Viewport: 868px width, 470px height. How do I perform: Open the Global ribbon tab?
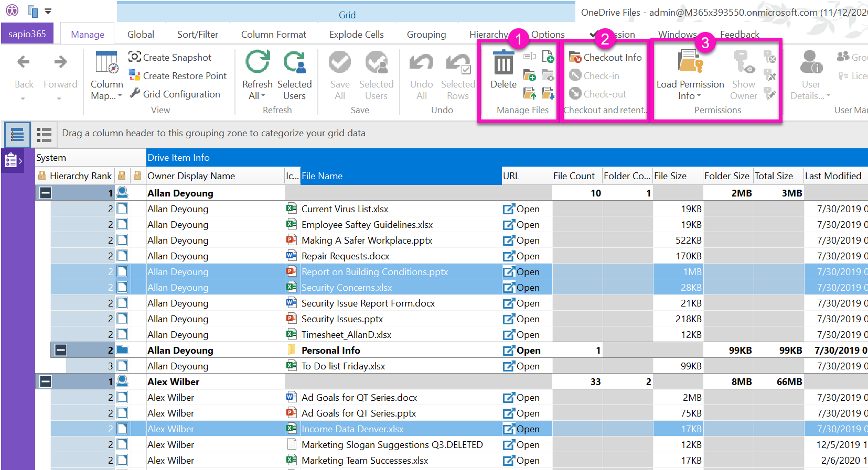tap(141, 34)
